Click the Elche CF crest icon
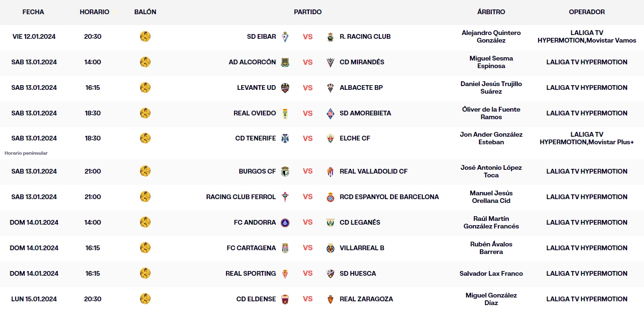The width and height of the screenshot is (644, 315). click(x=331, y=139)
